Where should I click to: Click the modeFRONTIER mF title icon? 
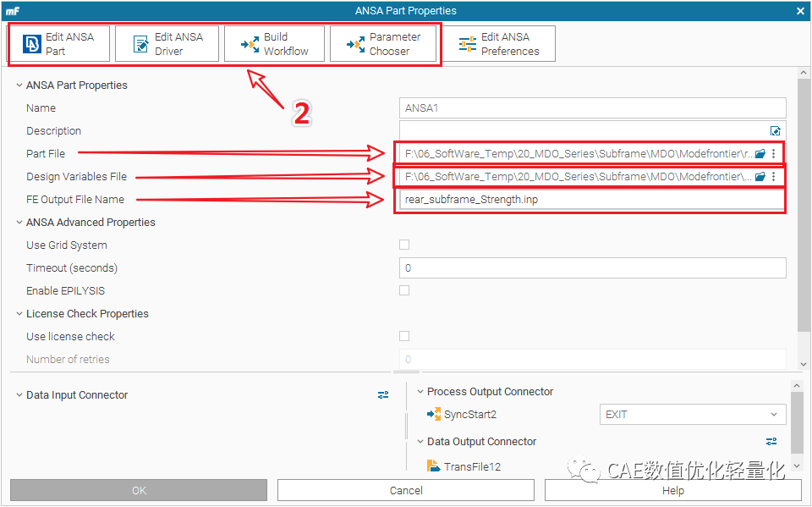(x=13, y=11)
